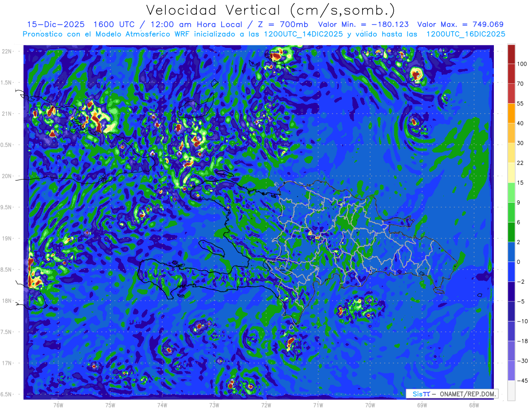Click the colorbar label '9'
The image size is (532, 411).
[519, 202]
